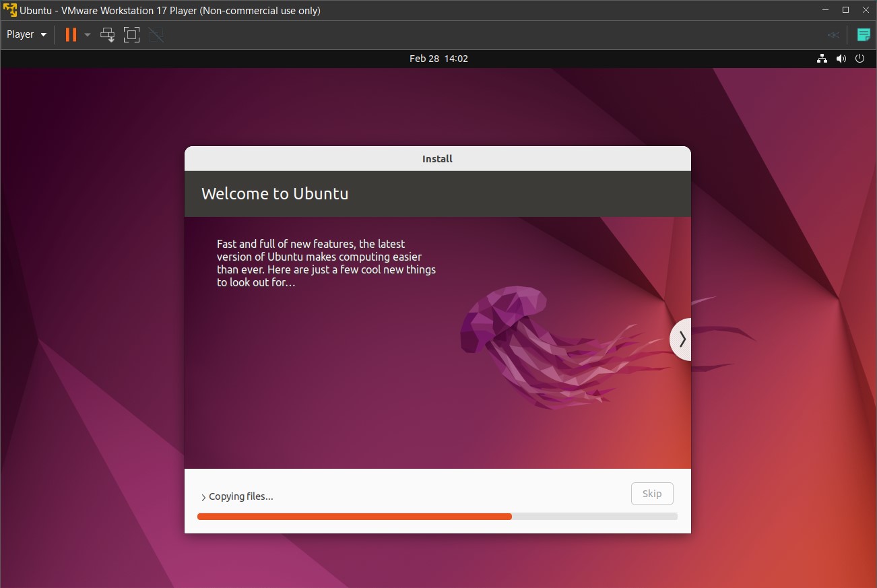Enter full screen mode
The image size is (877, 588).
(132, 34)
